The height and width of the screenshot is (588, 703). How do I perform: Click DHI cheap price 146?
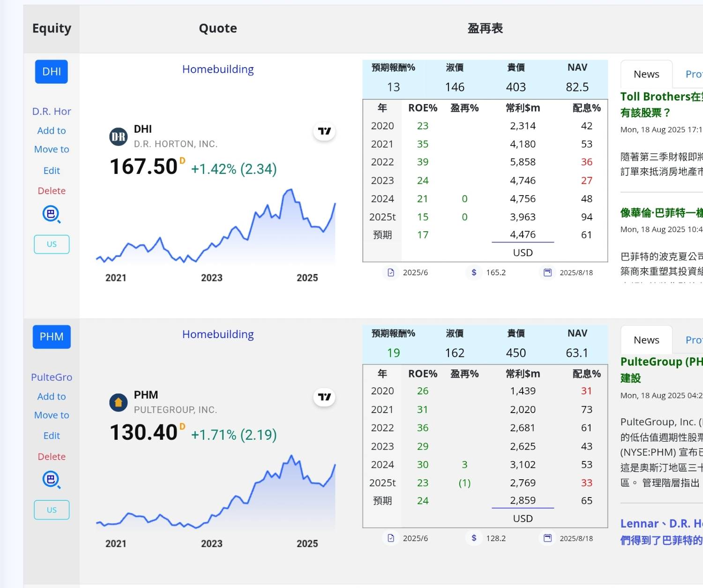coord(455,87)
